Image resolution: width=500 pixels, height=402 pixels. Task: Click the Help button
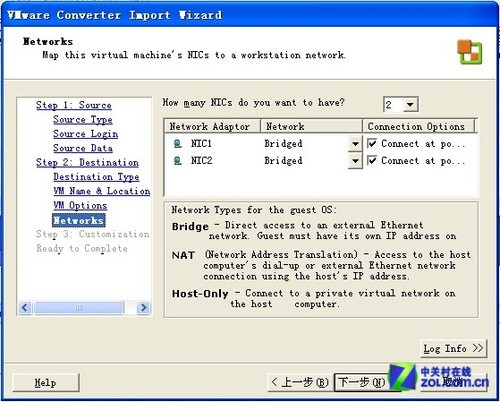(x=46, y=382)
